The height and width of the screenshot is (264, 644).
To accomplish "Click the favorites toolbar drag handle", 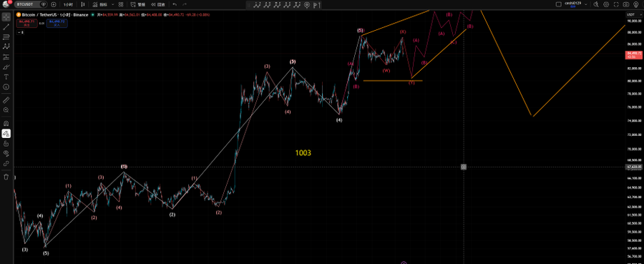I will click(249, 5).
